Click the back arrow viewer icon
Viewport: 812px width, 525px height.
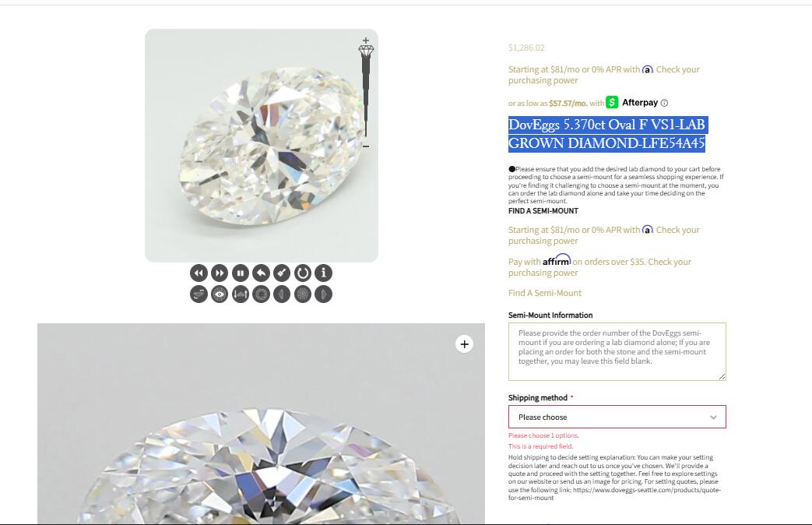[261, 273]
